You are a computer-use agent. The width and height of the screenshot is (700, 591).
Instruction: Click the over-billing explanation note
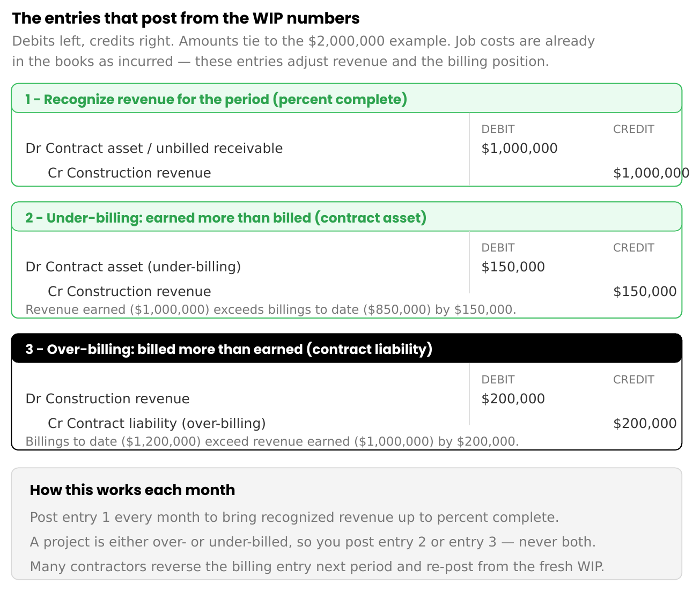click(272, 441)
